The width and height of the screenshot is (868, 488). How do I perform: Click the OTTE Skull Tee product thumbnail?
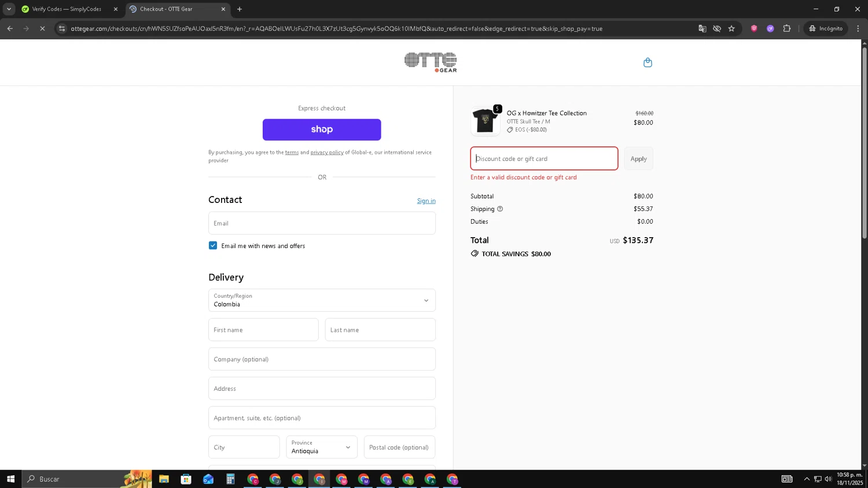(485, 121)
